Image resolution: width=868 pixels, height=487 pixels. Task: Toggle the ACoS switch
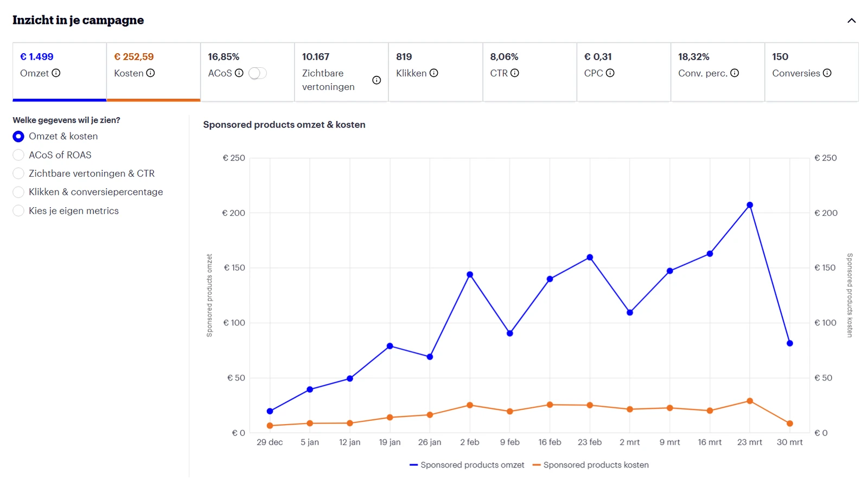(258, 73)
